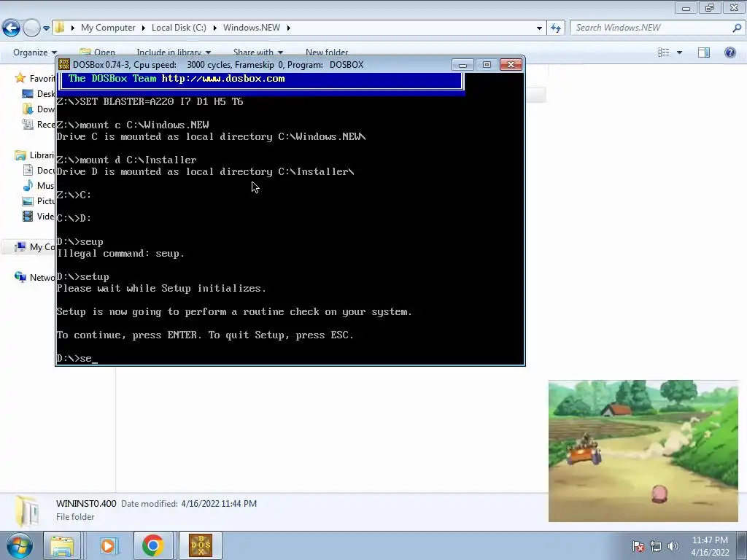Open the view options dropdown arrow
Viewport: 747px width, 560px height.
click(679, 52)
